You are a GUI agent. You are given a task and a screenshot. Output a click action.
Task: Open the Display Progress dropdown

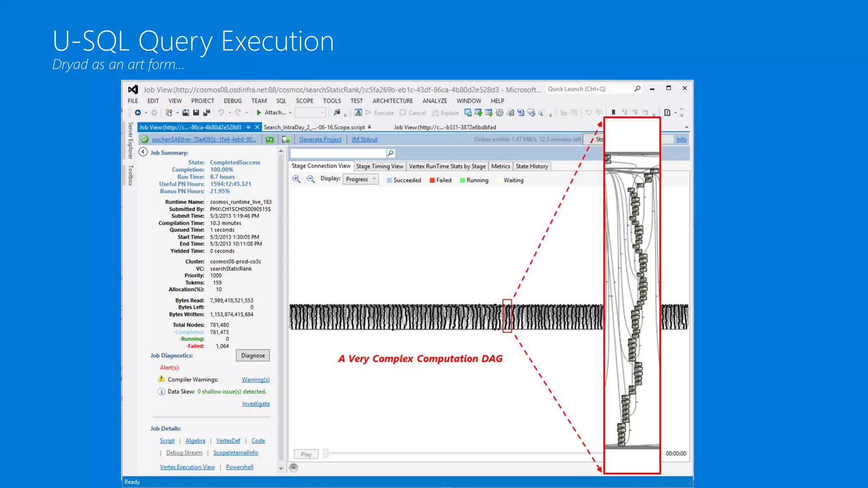click(361, 179)
